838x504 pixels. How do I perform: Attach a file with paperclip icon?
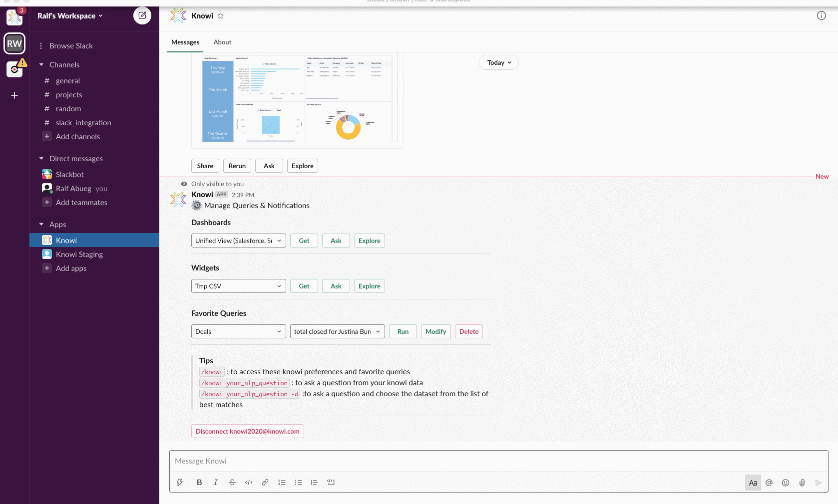coord(802,483)
